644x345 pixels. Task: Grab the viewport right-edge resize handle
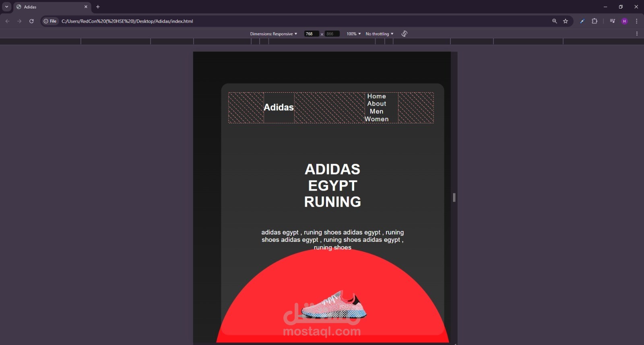(454, 197)
